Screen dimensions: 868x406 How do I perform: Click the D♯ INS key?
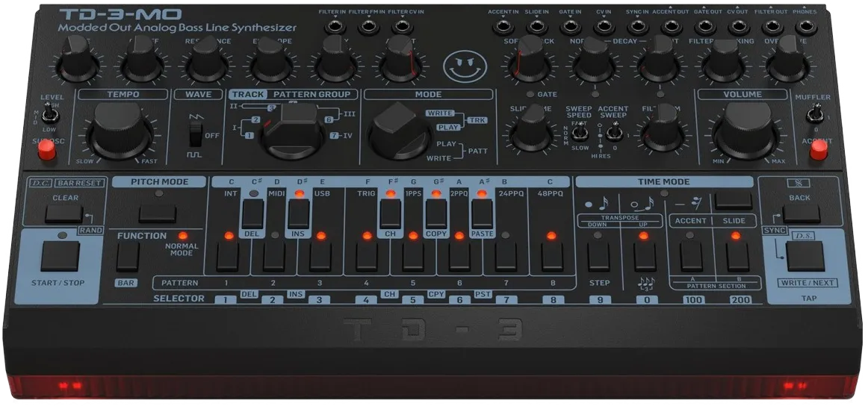[x=298, y=214]
